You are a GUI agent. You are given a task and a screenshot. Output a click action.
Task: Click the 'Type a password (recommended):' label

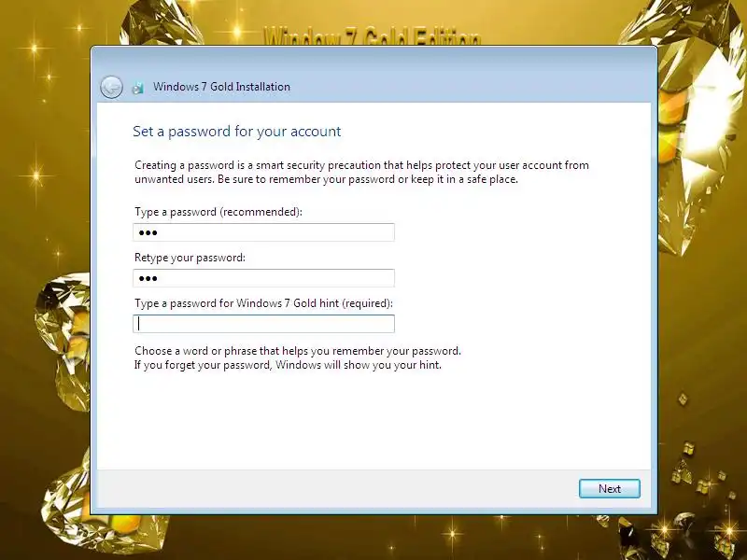218,212
